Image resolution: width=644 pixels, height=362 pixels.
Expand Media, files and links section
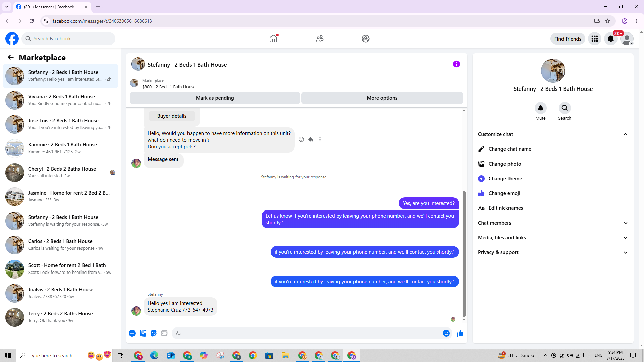point(553,238)
